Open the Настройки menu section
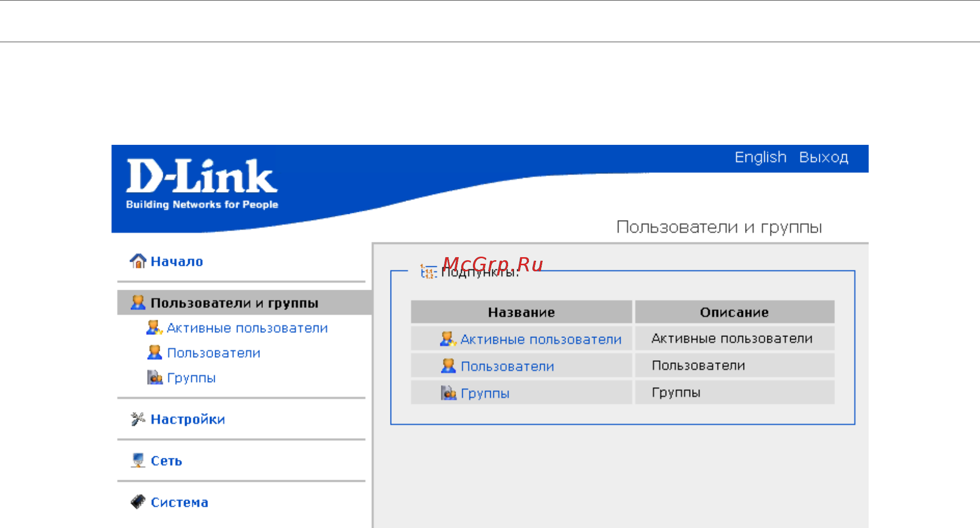This screenshot has height=528, width=980. click(188, 419)
